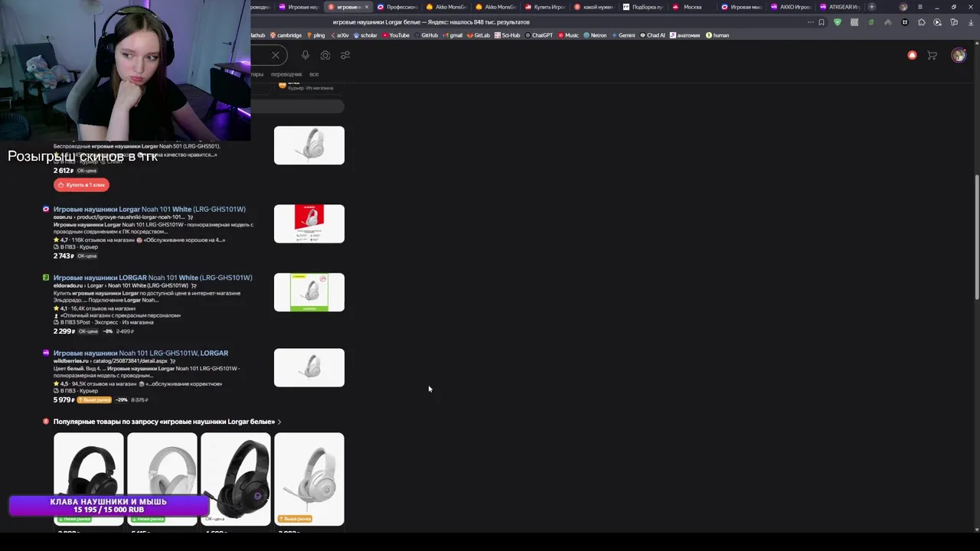Click the Wildberries favicon next to the result
Screen dimensions: 980x551
[x=46, y=353]
